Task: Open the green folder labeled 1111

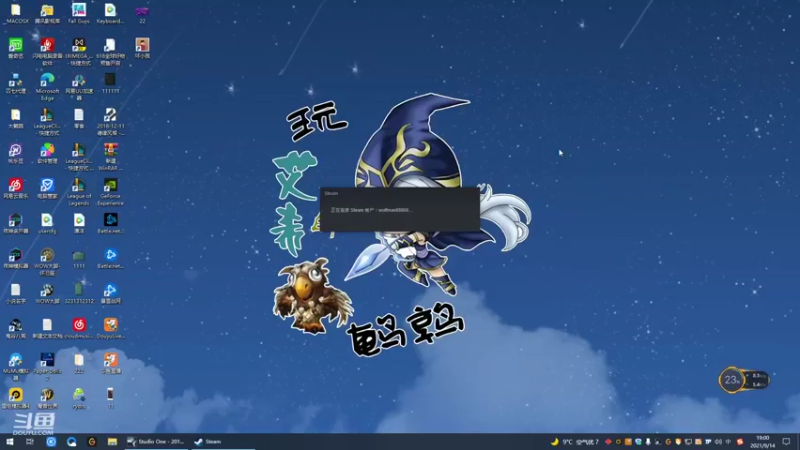Action: 79,258
